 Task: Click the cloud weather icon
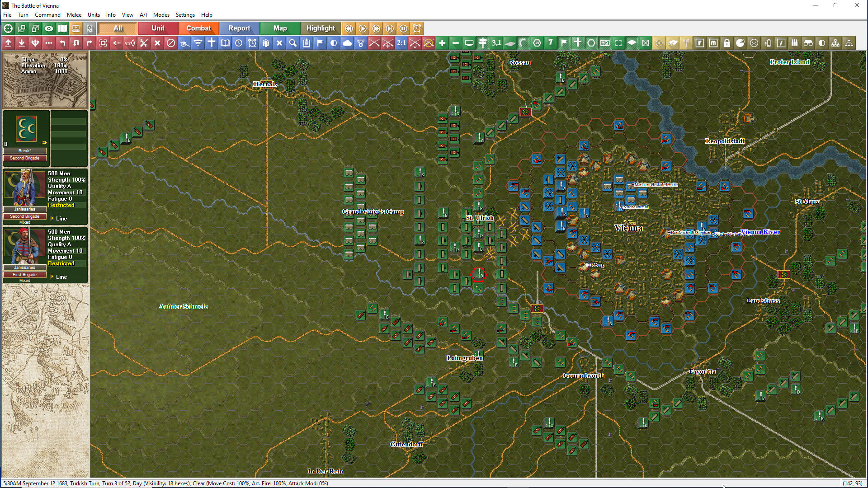click(x=347, y=43)
